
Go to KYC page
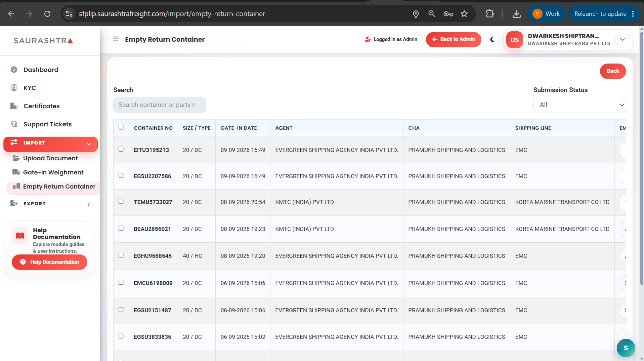click(x=30, y=88)
